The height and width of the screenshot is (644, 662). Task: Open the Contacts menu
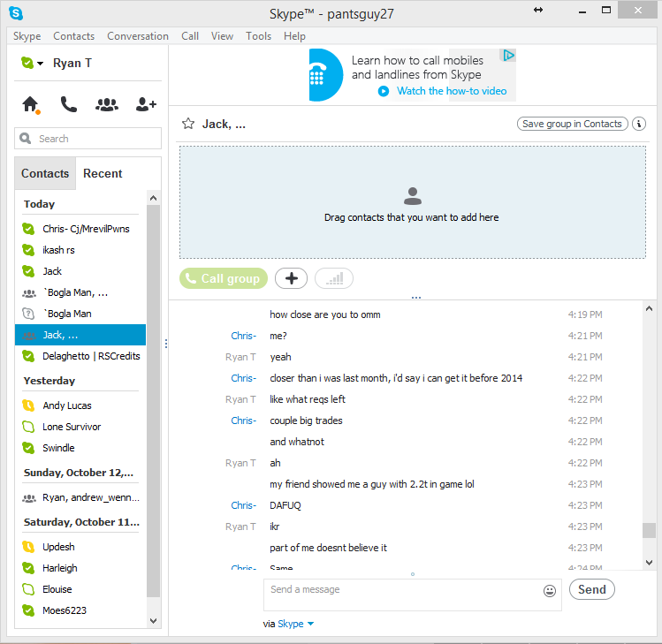74,36
